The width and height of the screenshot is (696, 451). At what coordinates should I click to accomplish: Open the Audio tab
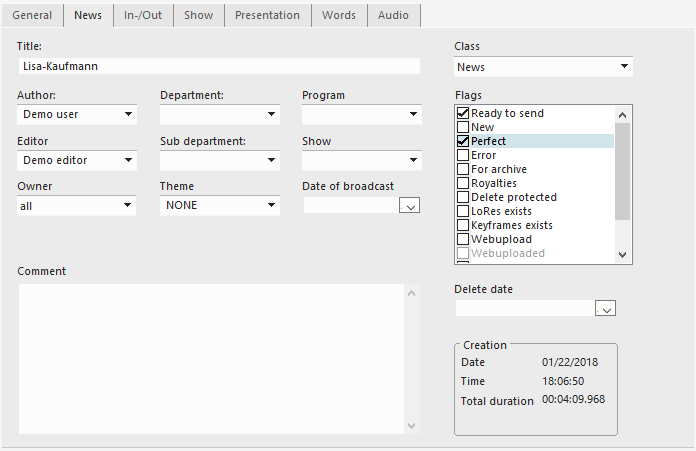pos(393,15)
